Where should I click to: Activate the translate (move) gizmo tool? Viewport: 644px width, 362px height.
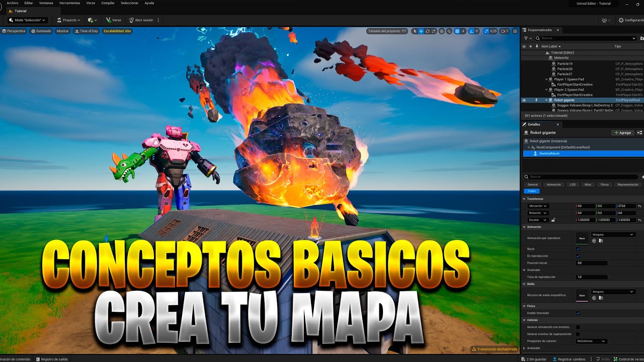tap(421, 31)
